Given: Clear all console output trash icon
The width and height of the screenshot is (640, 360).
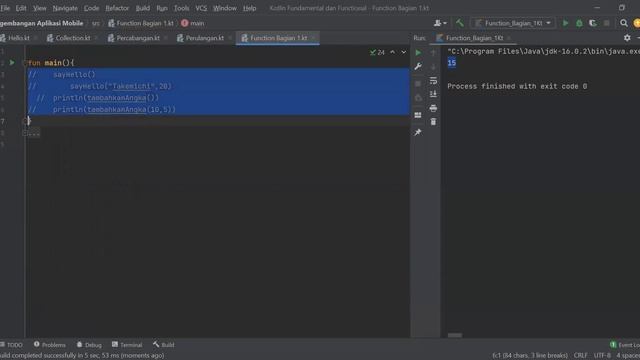Looking at the screenshot, I should [433, 122].
